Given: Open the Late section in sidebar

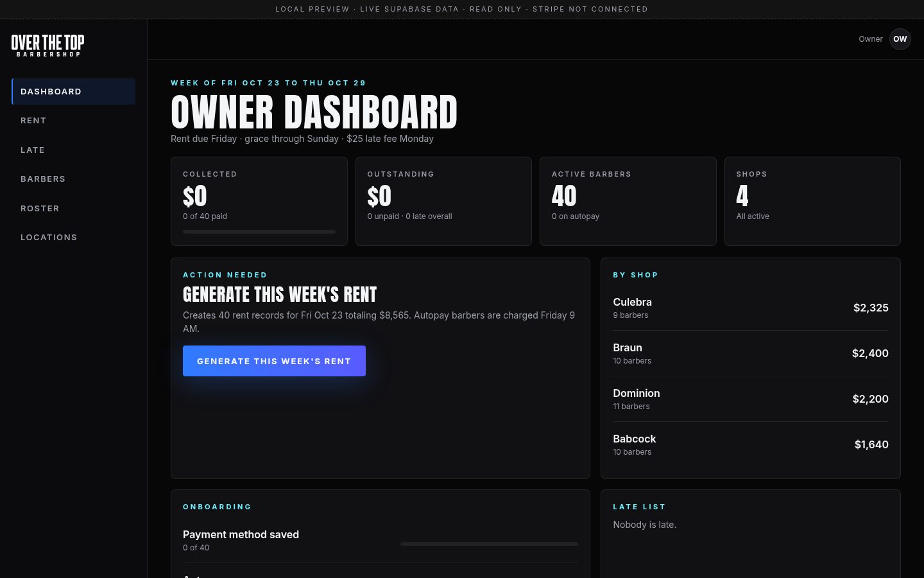Looking at the screenshot, I should (x=73, y=150).
